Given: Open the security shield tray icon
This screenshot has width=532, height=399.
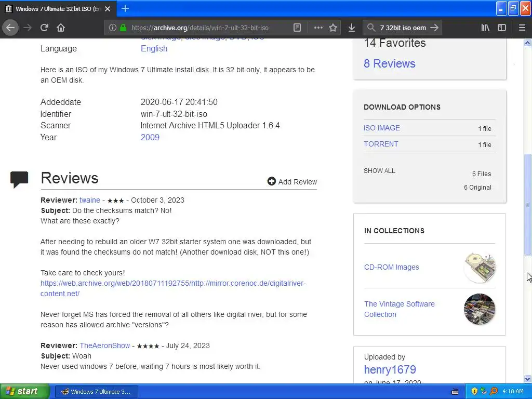Looking at the screenshot, I should point(474,391).
